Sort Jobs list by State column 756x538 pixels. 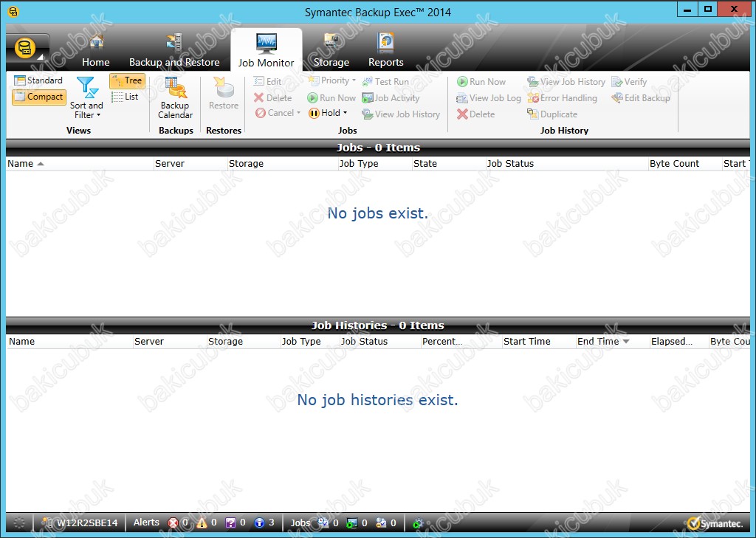click(x=448, y=163)
